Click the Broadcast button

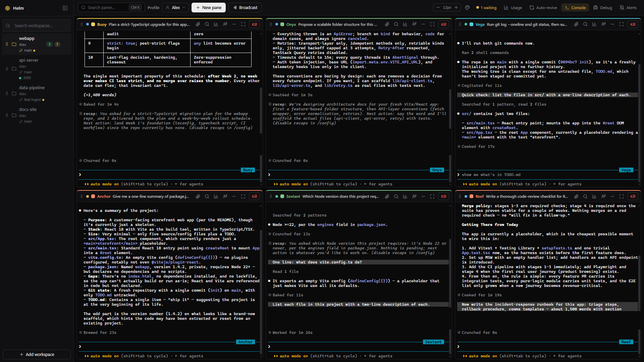click(245, 7)
